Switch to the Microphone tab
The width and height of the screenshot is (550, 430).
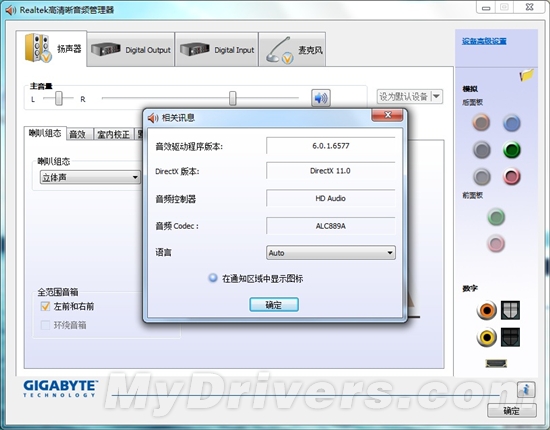click(293, 49)
